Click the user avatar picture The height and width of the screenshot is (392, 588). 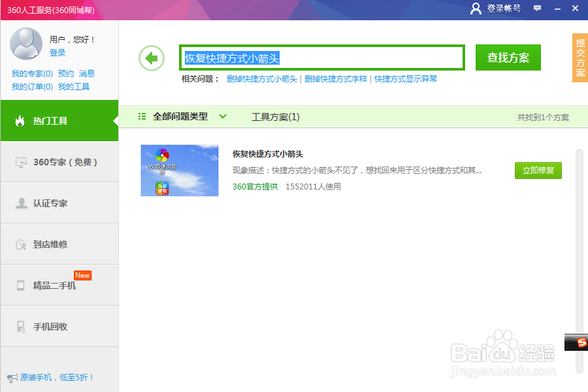26,44
